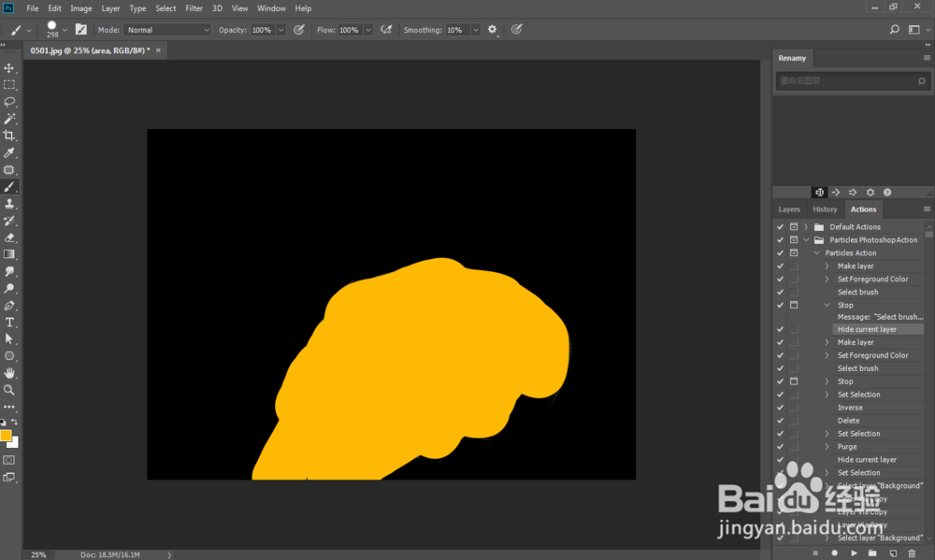935x560 pixels.
Task: Open search icon in options bar
Action: coord(895,29)
